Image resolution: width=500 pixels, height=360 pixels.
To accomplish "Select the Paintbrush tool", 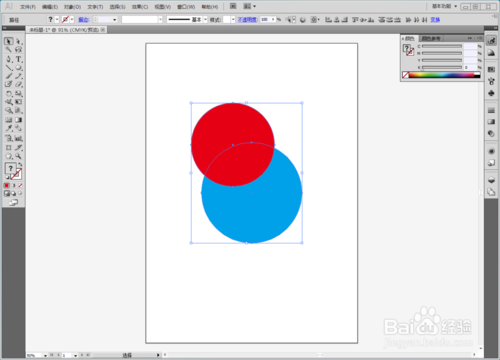I will coord(9,76).
